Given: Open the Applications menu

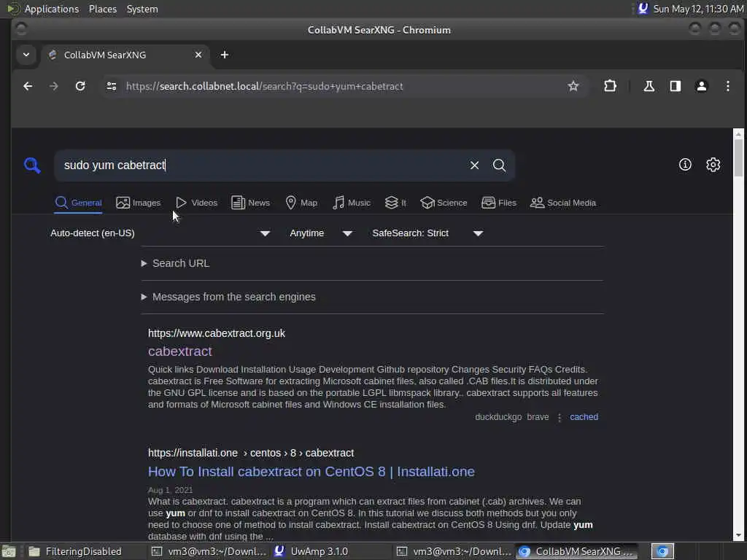Looking at the screenshot, I should (x=52, y=9).
